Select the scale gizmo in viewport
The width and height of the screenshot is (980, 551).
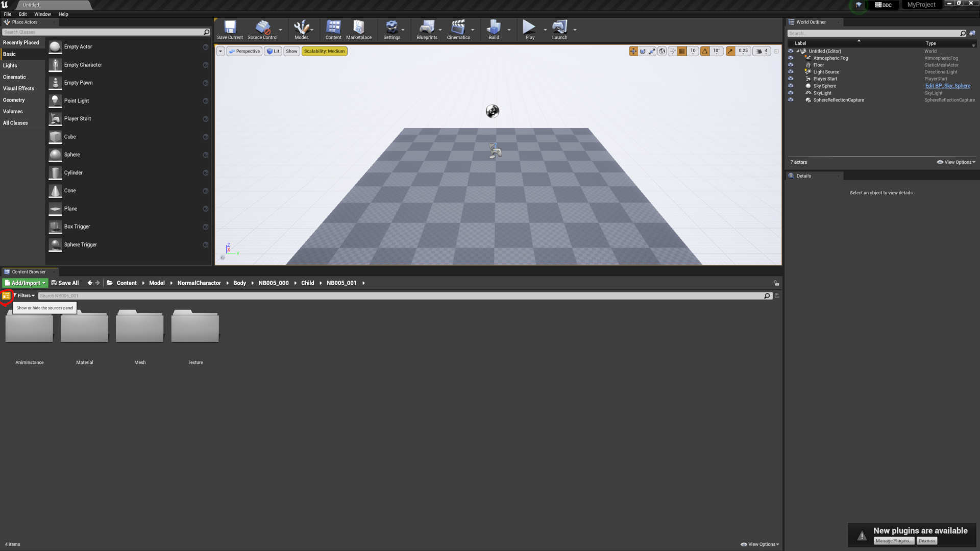click(652, 51)
